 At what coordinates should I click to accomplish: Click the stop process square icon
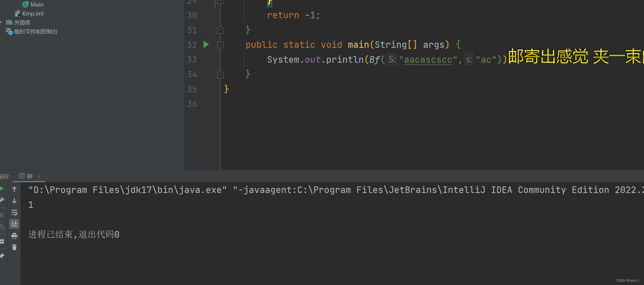2,215
